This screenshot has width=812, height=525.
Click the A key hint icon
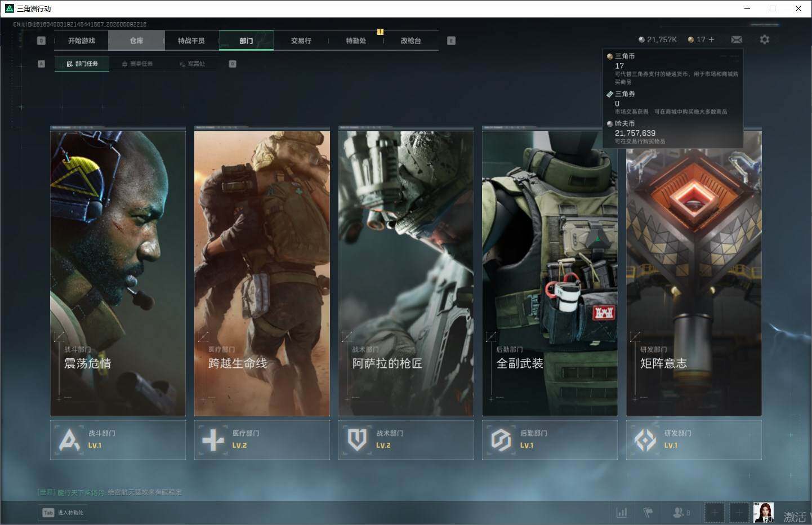point(41,64)
